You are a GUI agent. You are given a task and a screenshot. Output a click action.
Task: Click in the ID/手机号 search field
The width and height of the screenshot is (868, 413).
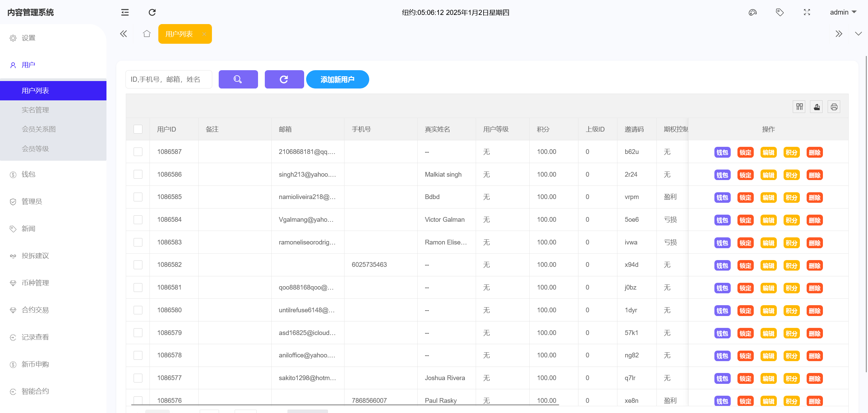169,79
